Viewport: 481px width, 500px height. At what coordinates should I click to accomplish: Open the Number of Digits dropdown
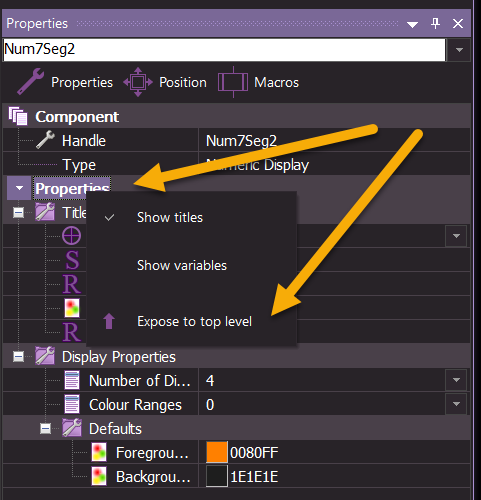point(456,380)
